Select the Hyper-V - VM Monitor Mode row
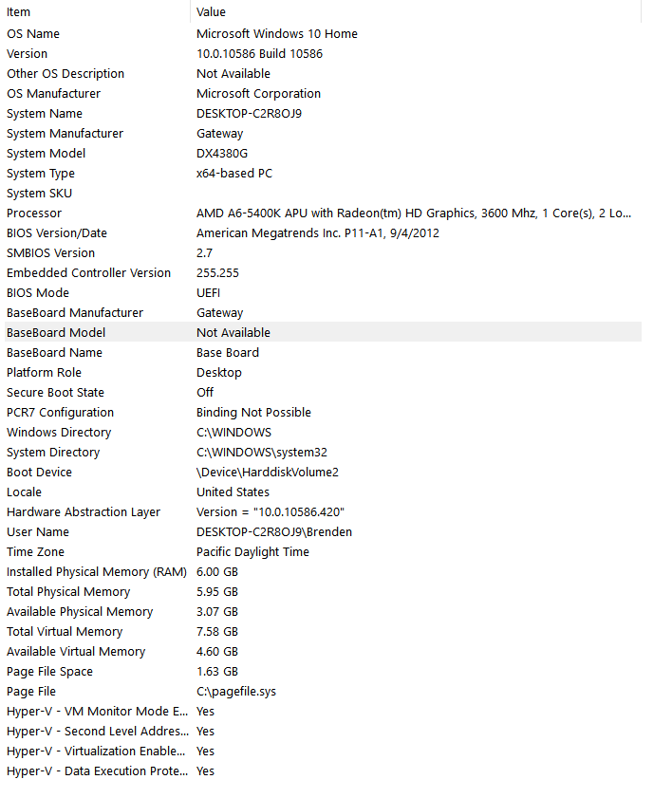Screen dimensions: 672x798 323,712
